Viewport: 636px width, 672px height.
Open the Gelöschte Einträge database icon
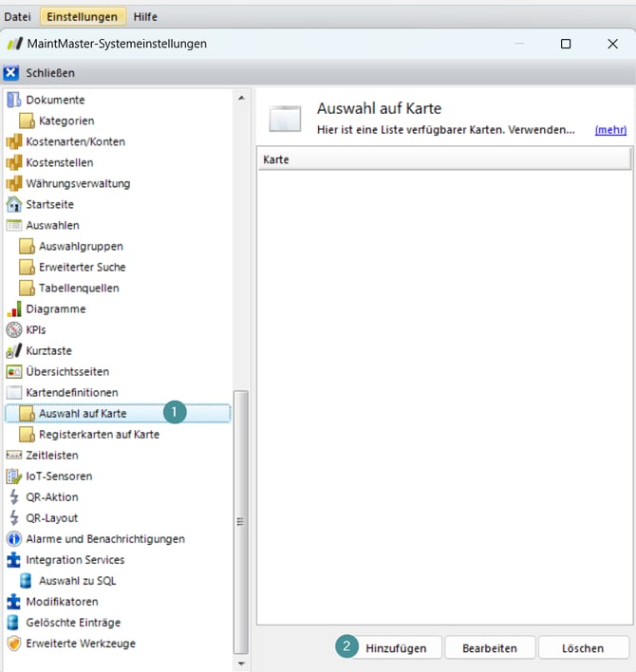[x=13, y=623]
